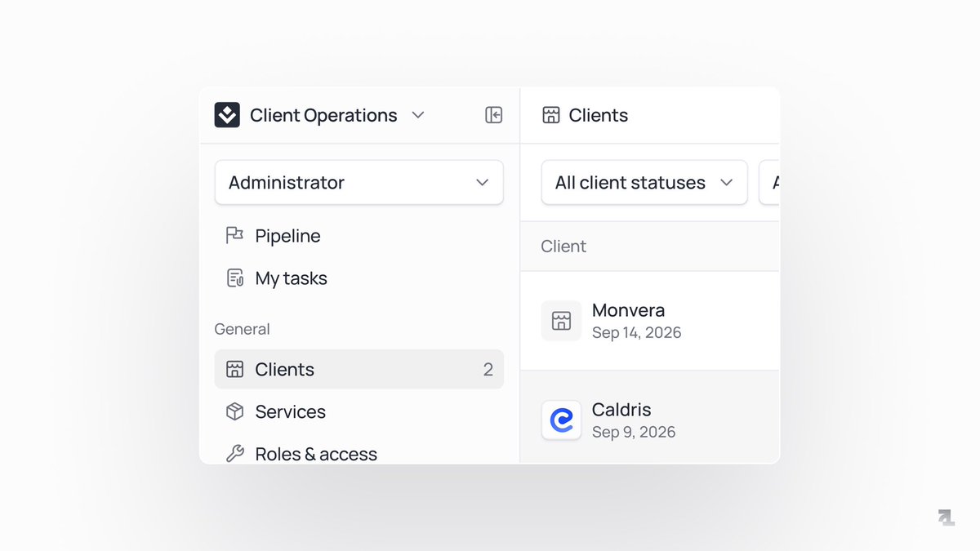
Task: Click the Clients count badge 2
Action: pyautogui.click(x=488, y=370)
